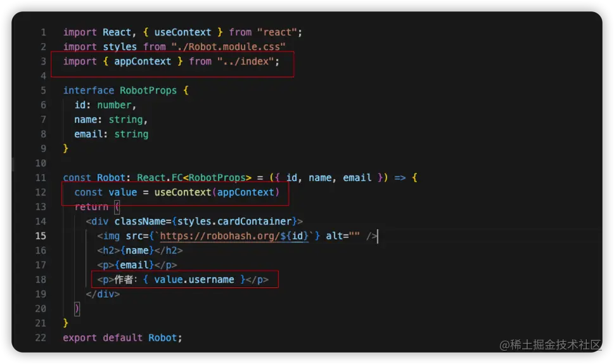Click 'styles.cardContainer' on line 14

(x=234, y=222)
